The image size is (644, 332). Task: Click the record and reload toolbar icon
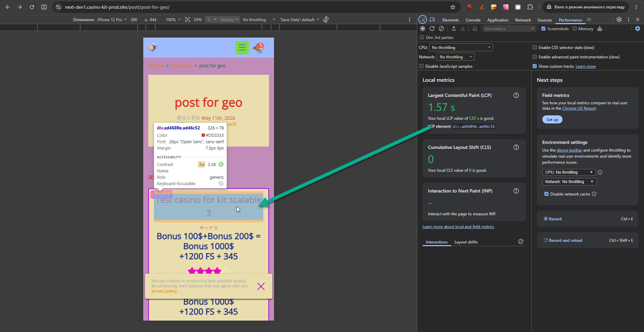(432, 29)
